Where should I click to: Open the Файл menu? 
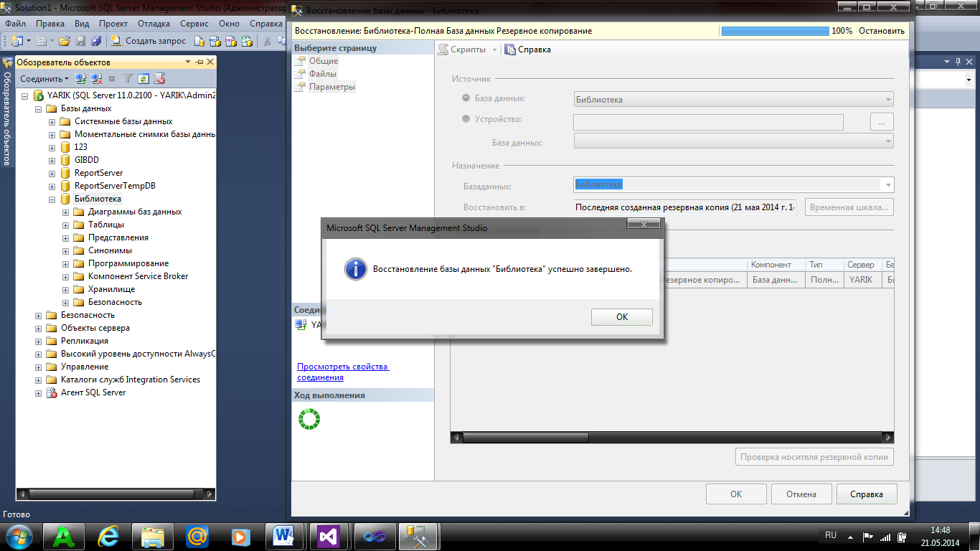[x=16, y=24]
